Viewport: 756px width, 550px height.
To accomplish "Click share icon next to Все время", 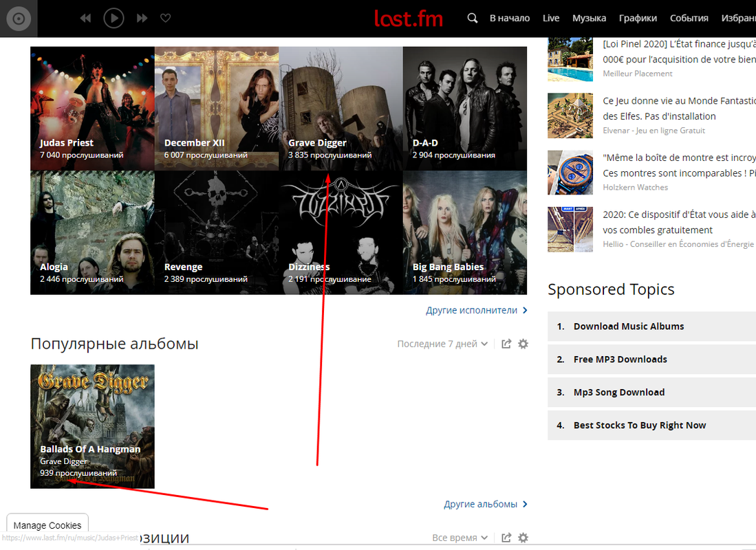I will click(506, 538).
